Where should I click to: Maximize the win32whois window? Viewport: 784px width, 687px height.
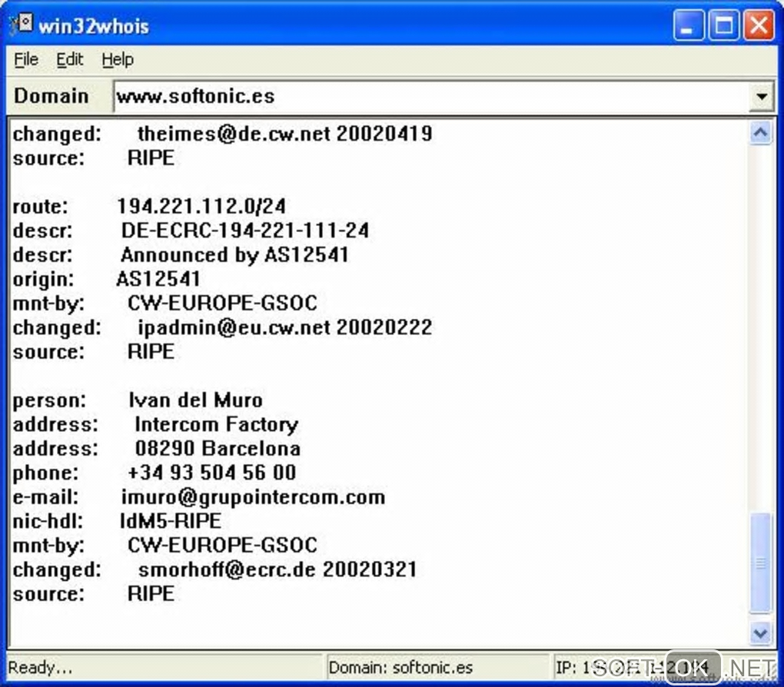coord(723,25)
